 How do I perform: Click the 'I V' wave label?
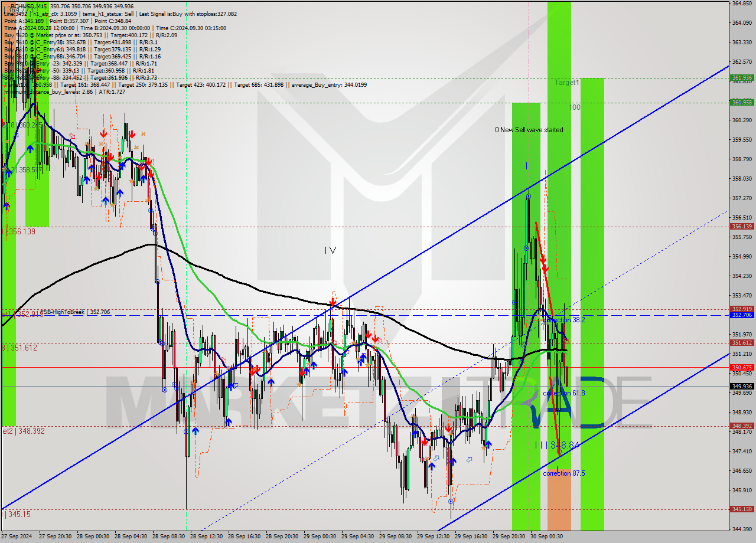tap(330, 250)
